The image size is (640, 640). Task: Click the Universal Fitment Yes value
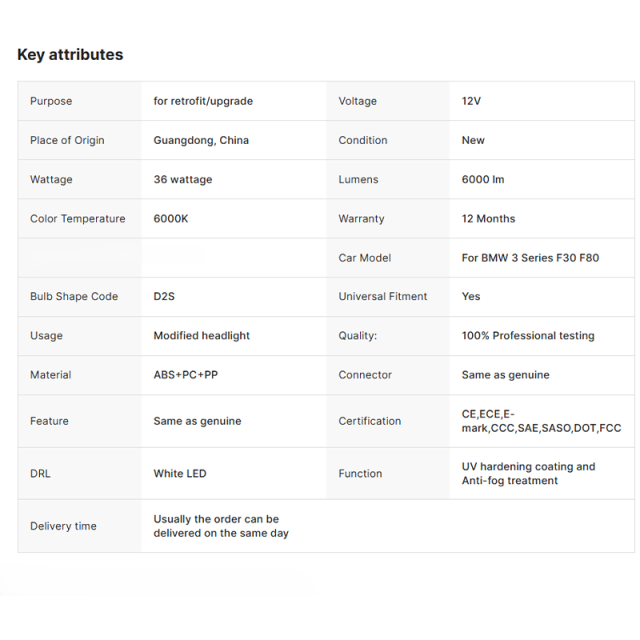pos(471,296)
